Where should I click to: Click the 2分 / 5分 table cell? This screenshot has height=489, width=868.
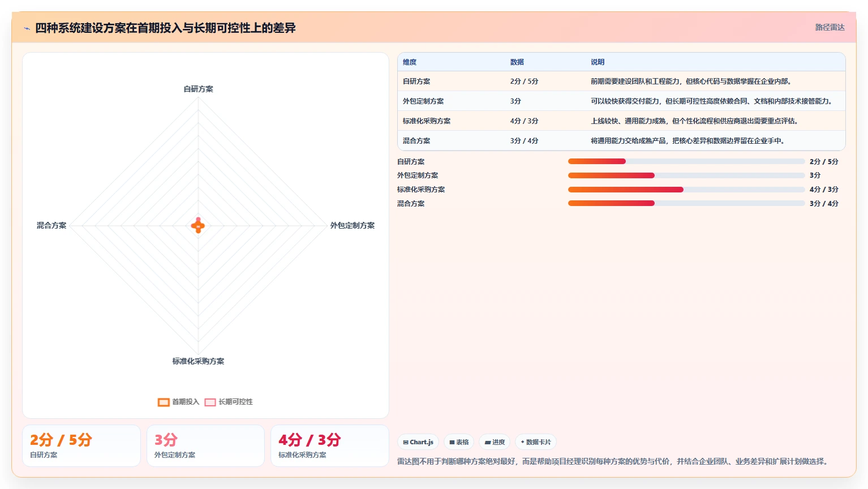pos(524,81)
